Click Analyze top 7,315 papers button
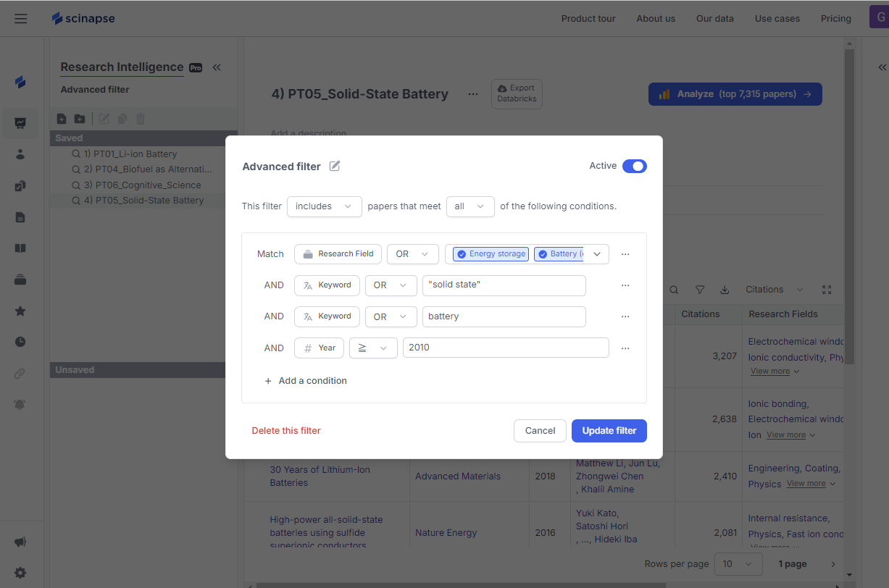The width and height of the screenshot is (889, 588). click(735, 94)
